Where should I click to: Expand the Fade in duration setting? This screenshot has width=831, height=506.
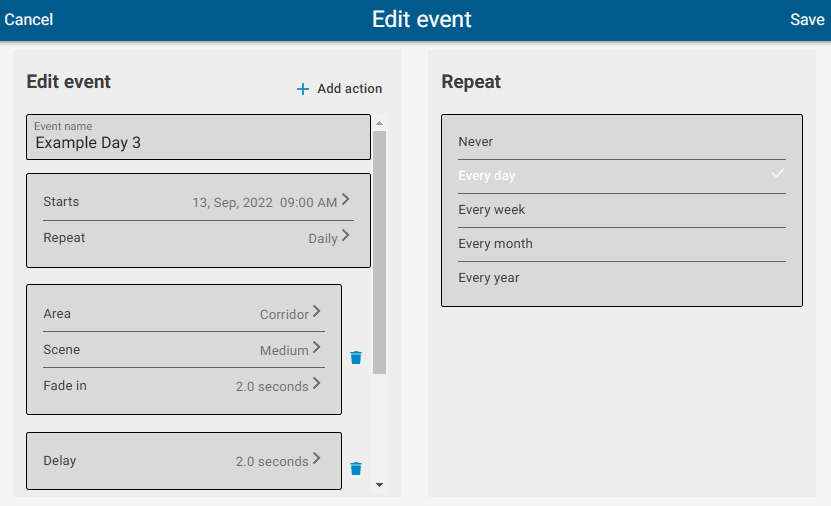183,385
